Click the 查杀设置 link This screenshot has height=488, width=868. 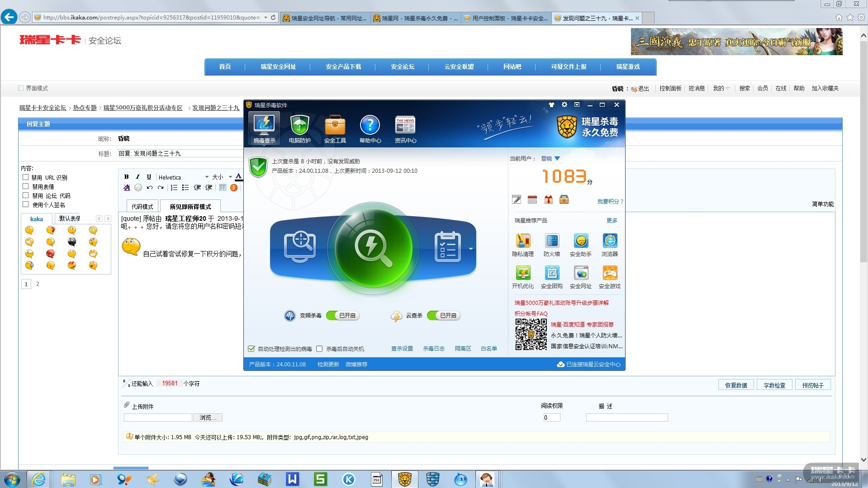tap(402, 349)
